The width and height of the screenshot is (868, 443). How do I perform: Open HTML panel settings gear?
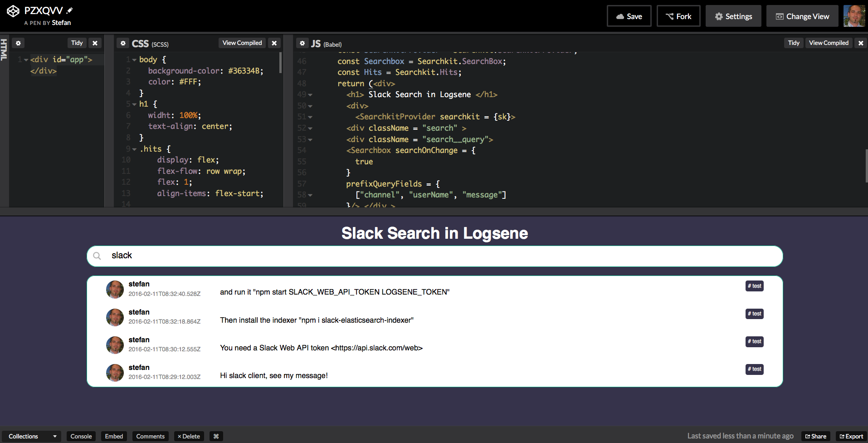point(18,43)
